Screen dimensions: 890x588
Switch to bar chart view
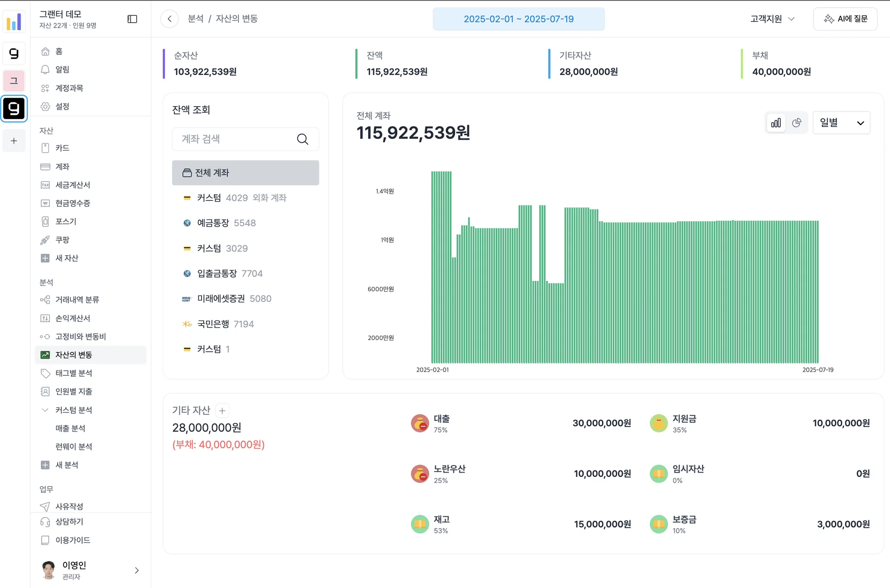776,123
